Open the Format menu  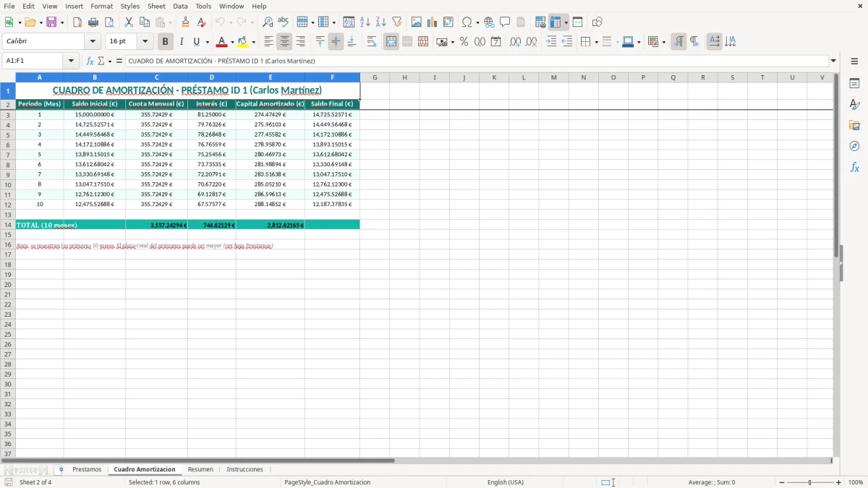pos(101,6)
